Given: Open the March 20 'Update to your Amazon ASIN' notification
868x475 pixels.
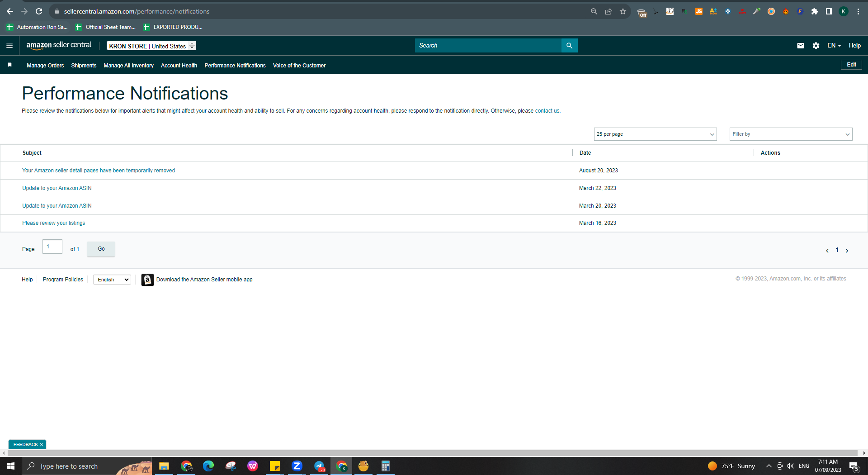Looking at the screenshot, I should tap(57, 206).
